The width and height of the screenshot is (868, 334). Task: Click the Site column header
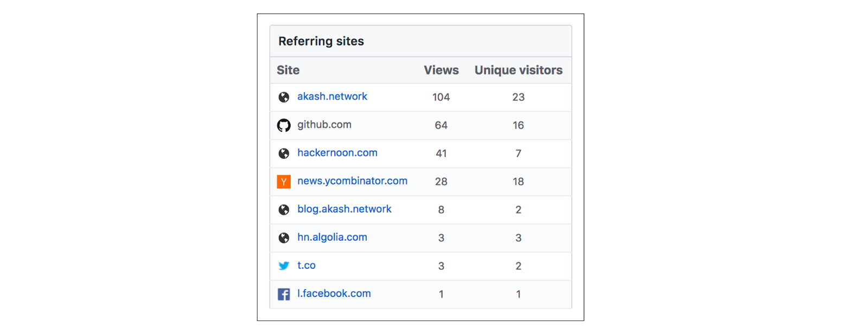click(x=288, y=70)
